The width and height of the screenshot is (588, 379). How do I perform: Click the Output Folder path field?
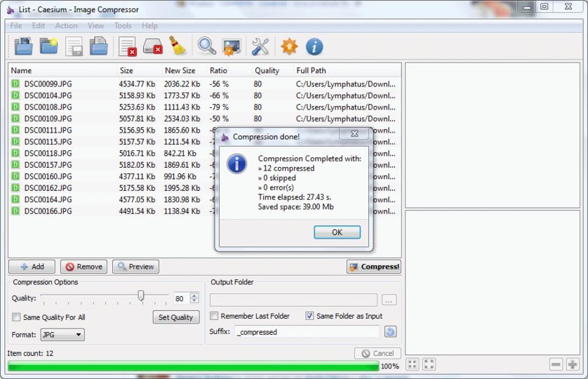pyautogui.click(x=293, y=300)
